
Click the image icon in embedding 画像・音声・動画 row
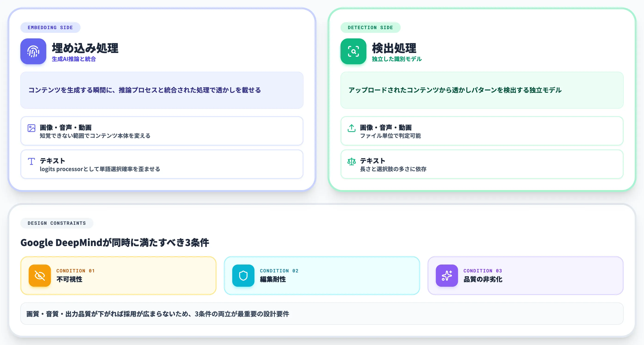[x=31, y=128]
